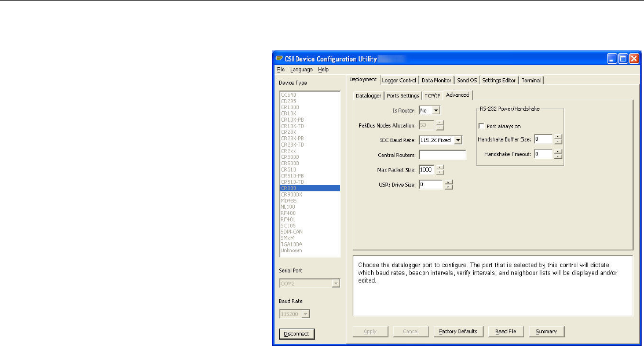This screenshot has height=346, width=644.
Task: Decrease Max Packet Size with down arrow
Action: (440, 172)
